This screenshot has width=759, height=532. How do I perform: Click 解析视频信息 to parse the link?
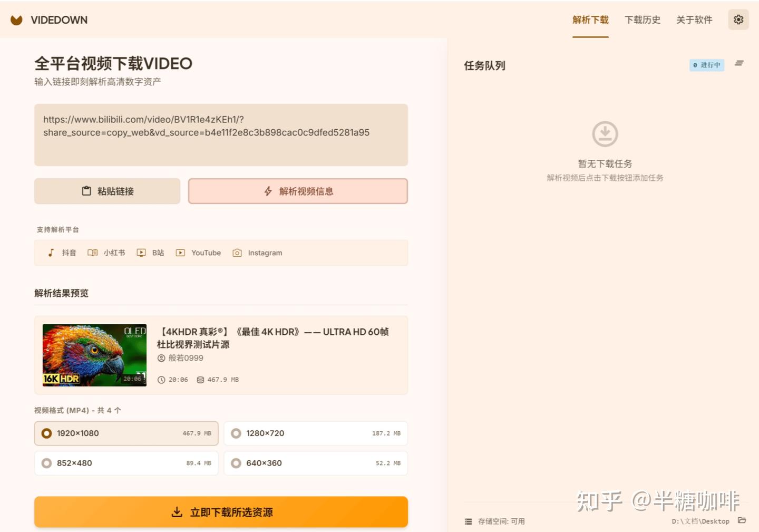pos(298,191)
